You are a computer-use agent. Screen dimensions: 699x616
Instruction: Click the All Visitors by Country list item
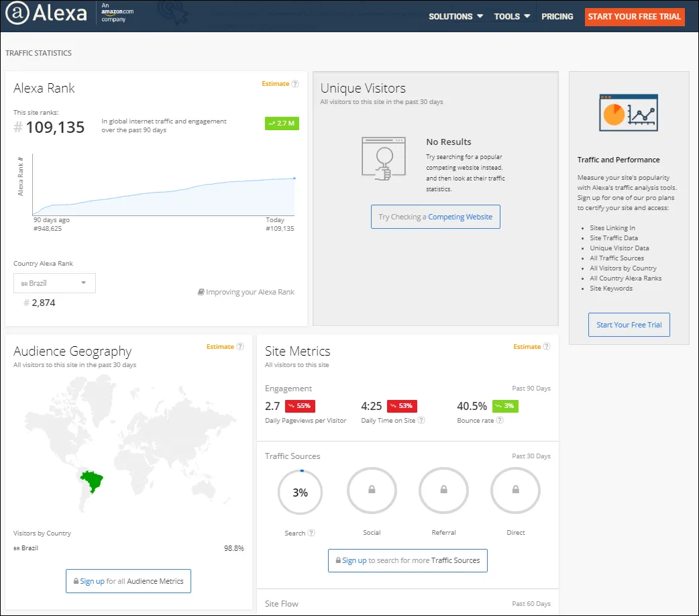tap(623, 268)
